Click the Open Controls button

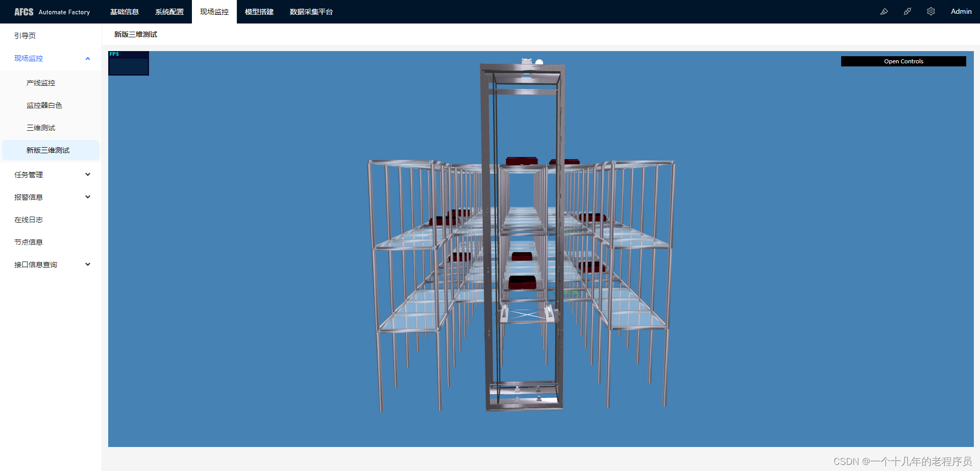903,61
